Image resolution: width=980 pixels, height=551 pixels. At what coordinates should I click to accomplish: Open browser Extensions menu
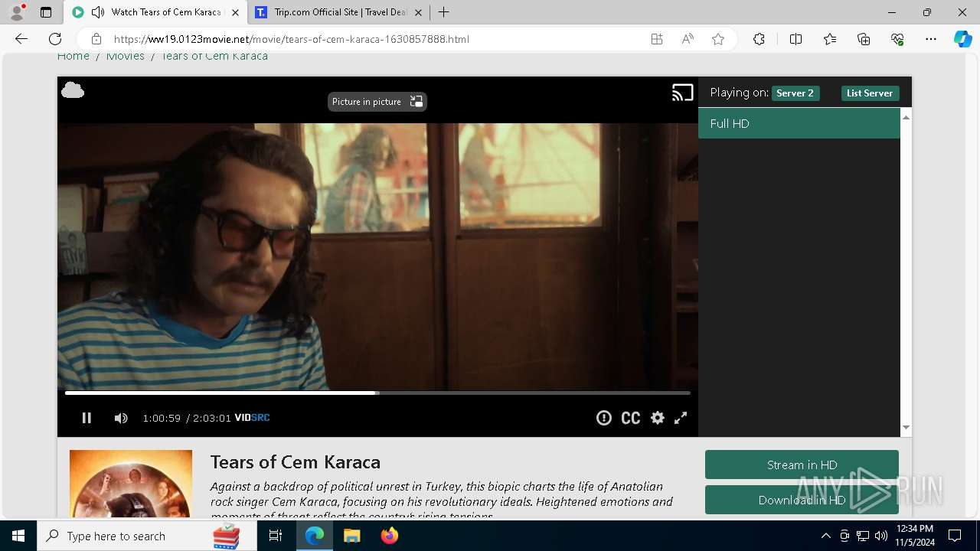(x=759, y=39)
